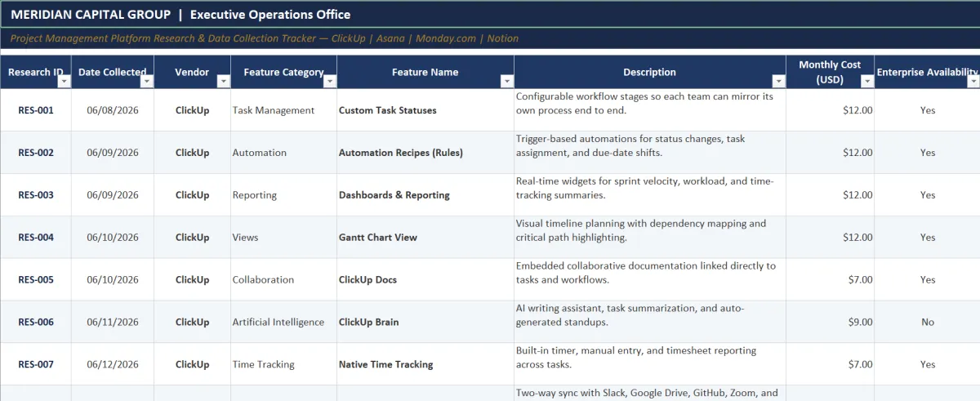Select the Feature Name header cell
This screenshot has width=980, height=401.
pyautogui.click(x=425, y=72)
